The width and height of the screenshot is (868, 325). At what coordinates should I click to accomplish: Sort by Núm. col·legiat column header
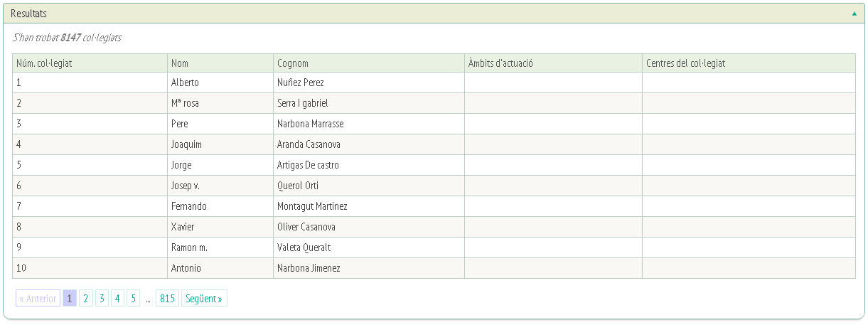pos(44,63)
